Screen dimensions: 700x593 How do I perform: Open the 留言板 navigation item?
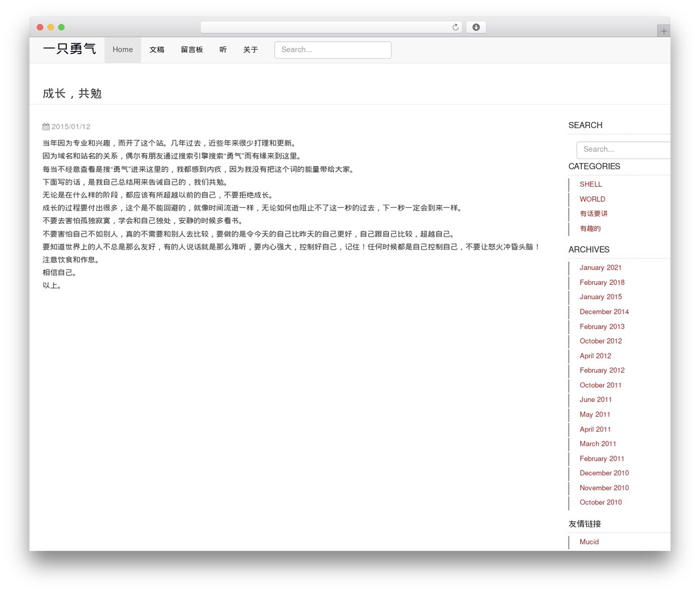click(x=192, y=50)
